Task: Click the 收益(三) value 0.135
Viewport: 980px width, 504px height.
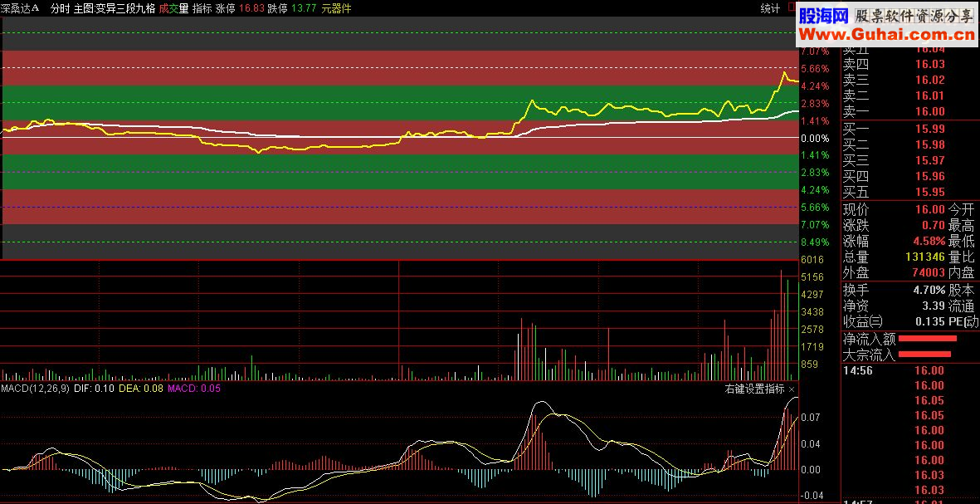Action: coord(930,321)
